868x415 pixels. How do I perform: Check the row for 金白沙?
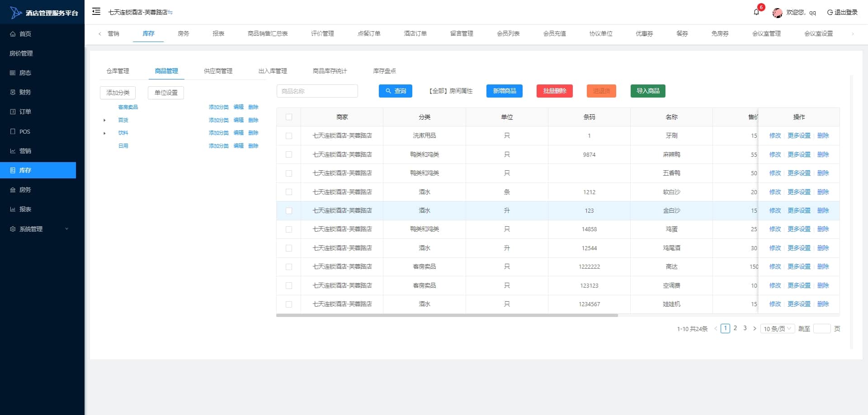tap(289, 211)
